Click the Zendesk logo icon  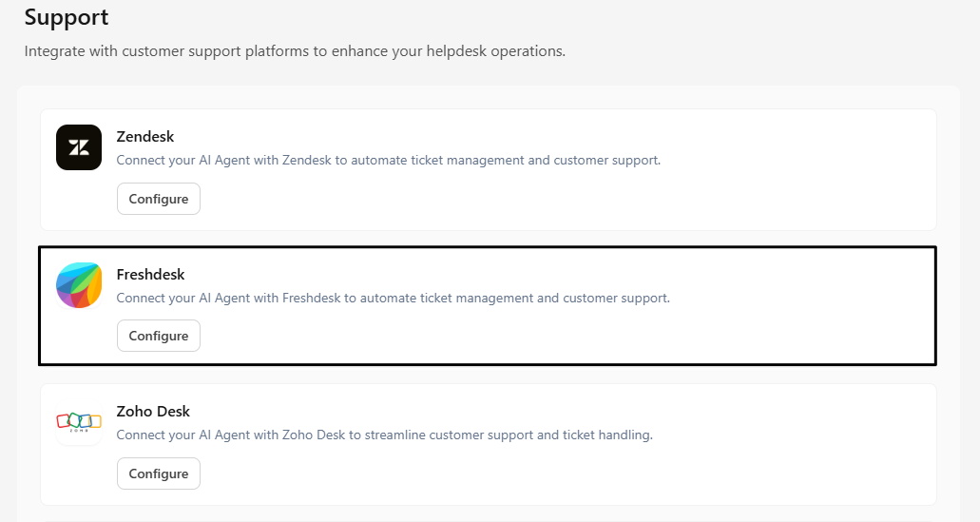tap(79, 147)
